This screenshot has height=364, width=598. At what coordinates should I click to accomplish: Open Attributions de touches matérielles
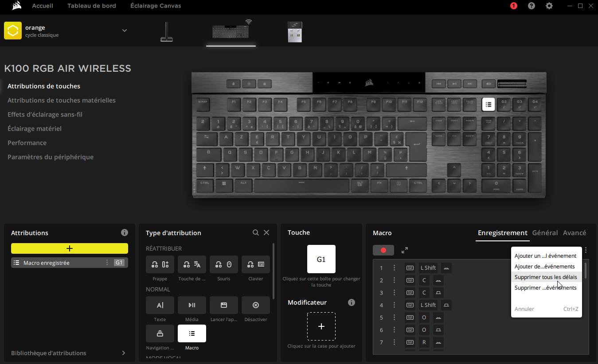click(x=62, y=100)
